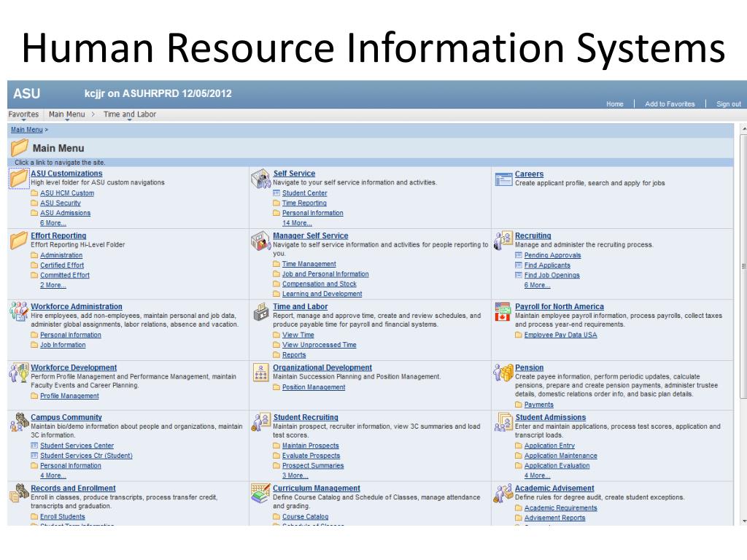The image size is (747, 560).
Task: Open the Profile Management link
Action: pyautogui.click(x=69, y=396)
